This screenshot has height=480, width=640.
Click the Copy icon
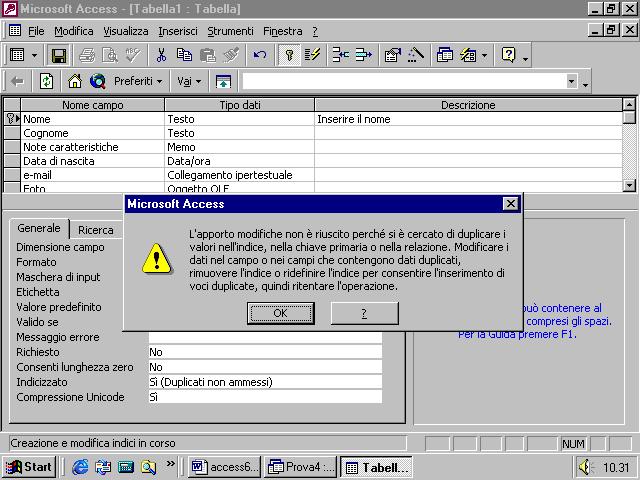tap(184, 55)
